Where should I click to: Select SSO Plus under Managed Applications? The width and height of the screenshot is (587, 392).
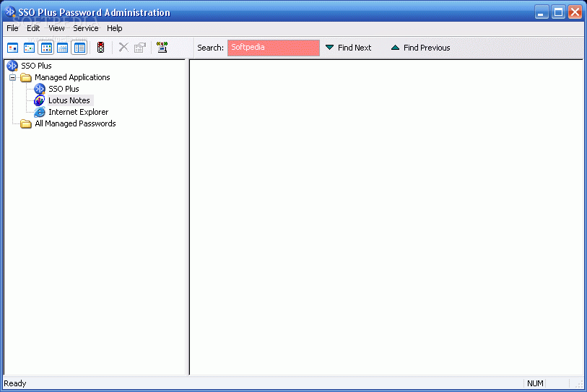(x=64, y=89)
